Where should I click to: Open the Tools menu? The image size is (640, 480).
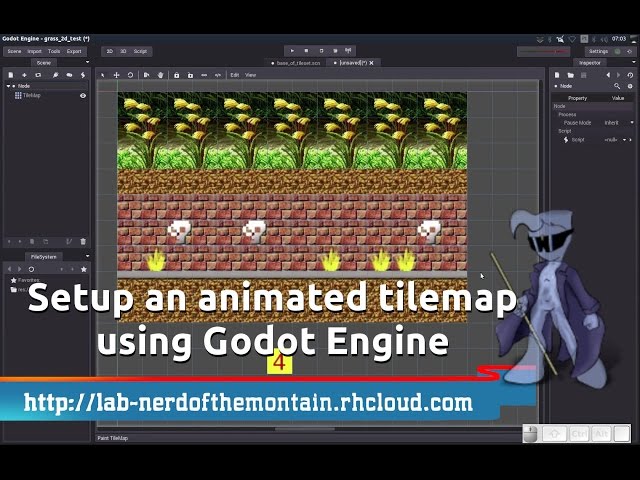coord(54,51)
